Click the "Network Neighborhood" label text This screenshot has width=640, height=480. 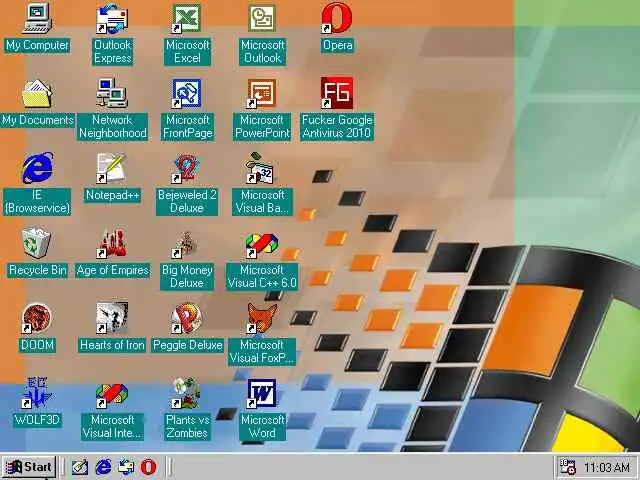tap(113, 127)
